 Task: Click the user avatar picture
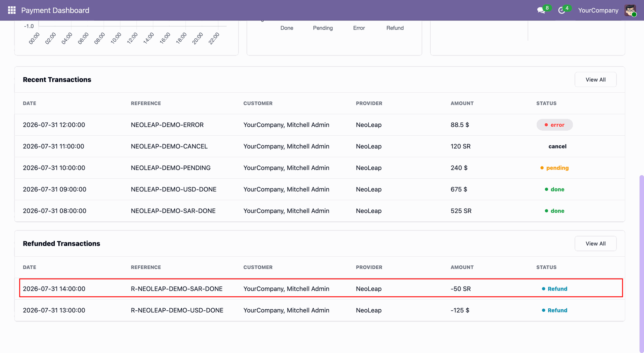(x=630, y=10)
